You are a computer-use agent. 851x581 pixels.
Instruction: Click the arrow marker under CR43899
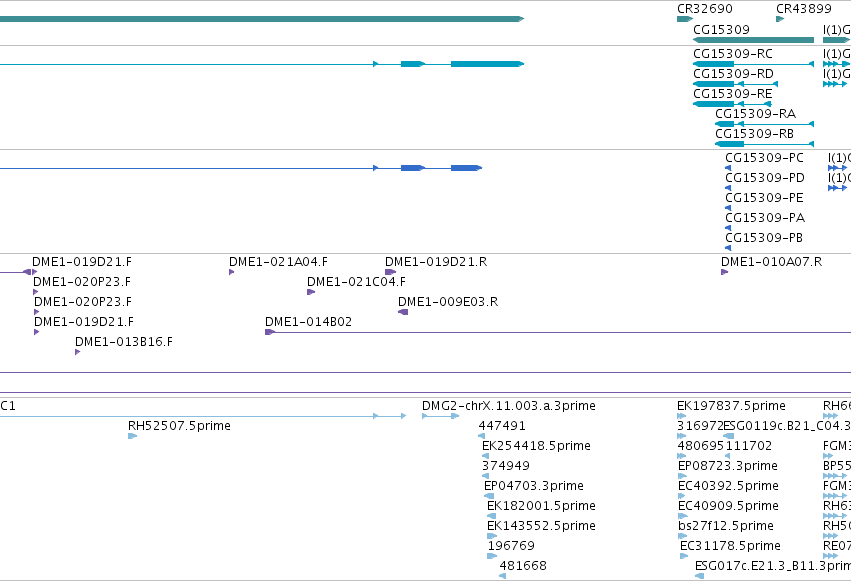point(780,19)
